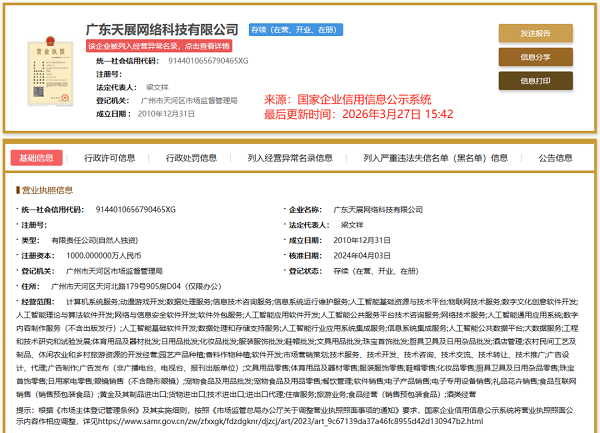This screenshot has width=600, height=433.
Task: Click the 登记状态 value 存续（在营、开业、在册）
Action: [x=376, y=271]
